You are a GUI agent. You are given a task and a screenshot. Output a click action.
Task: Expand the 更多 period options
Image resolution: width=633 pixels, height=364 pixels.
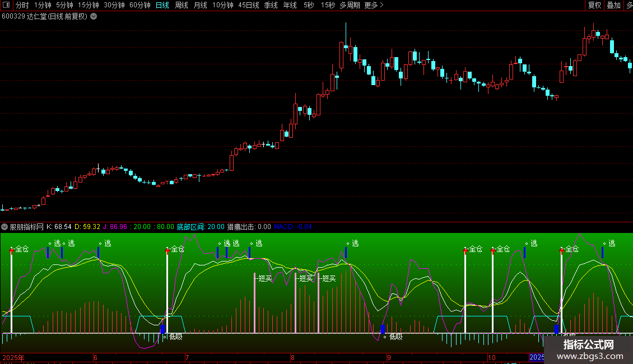tap(374, 5)
